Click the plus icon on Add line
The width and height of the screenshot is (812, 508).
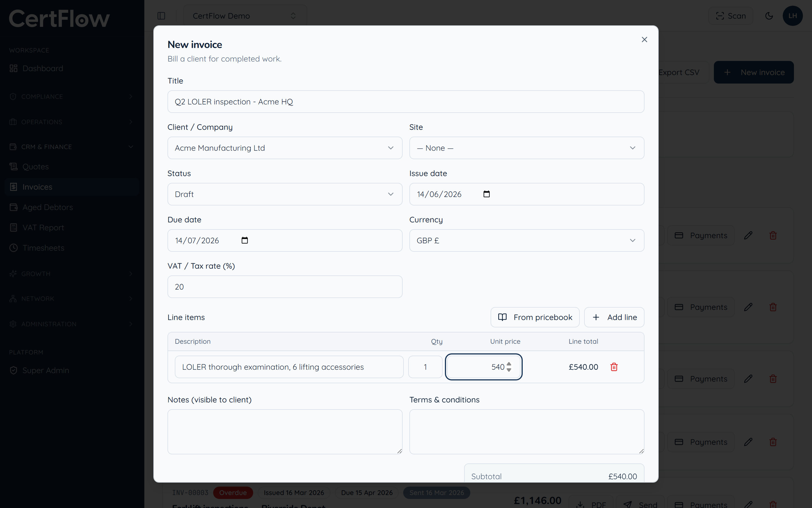(596, 317)
